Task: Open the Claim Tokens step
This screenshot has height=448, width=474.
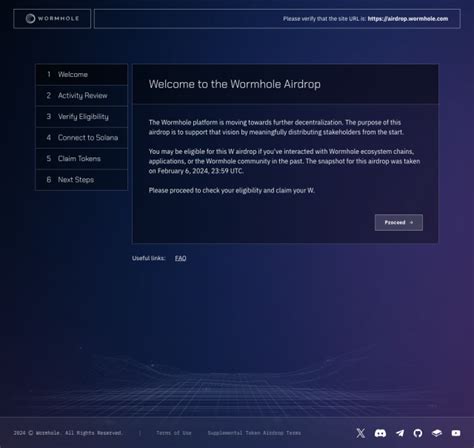Action: click(82, 159)
